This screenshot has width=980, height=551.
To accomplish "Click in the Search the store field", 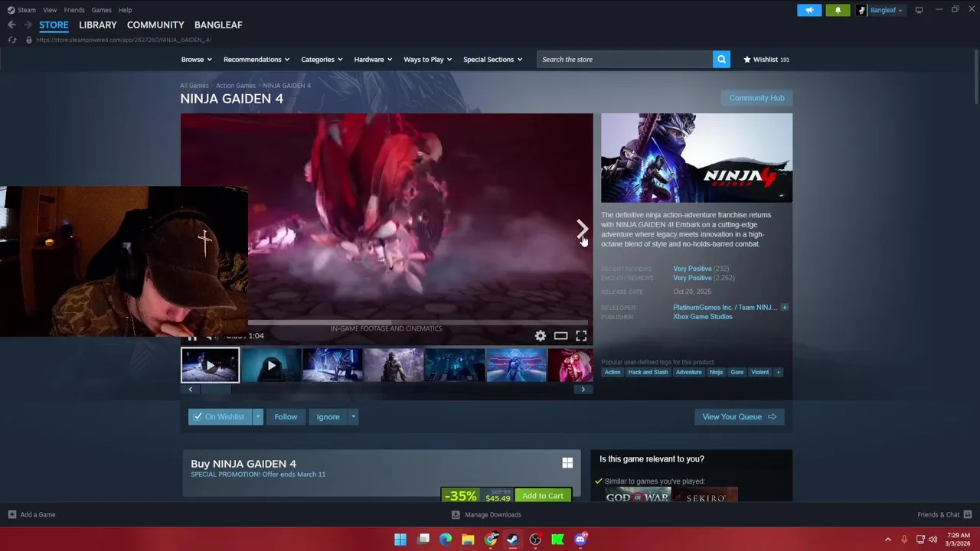I will tap(626, 60).
